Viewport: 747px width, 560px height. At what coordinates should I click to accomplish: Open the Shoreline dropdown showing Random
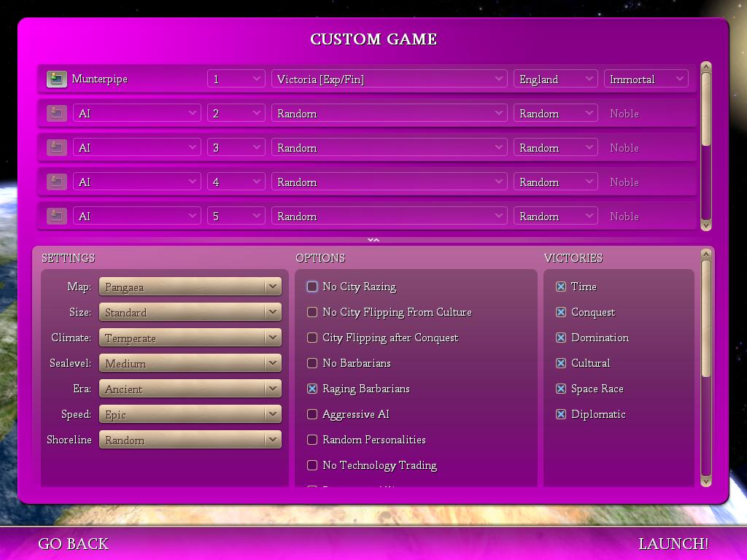[x=190, y=440]
